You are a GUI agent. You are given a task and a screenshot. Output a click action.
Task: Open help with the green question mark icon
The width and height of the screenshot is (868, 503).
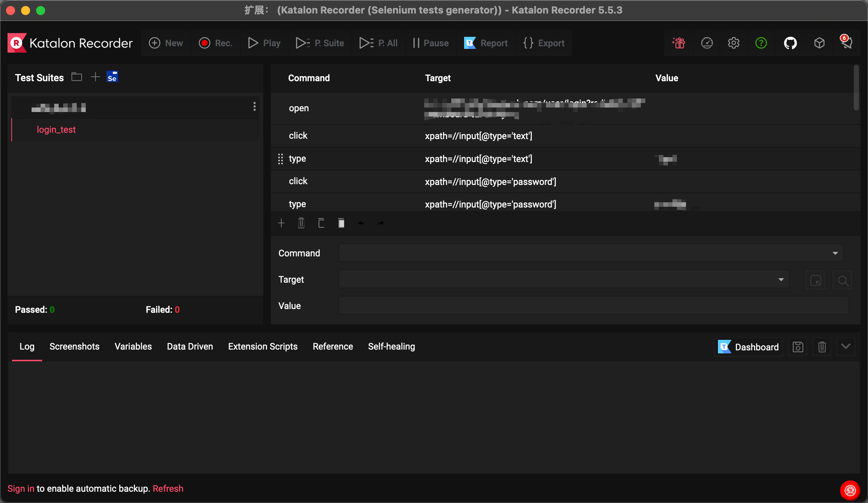click(x=761, y=43)
